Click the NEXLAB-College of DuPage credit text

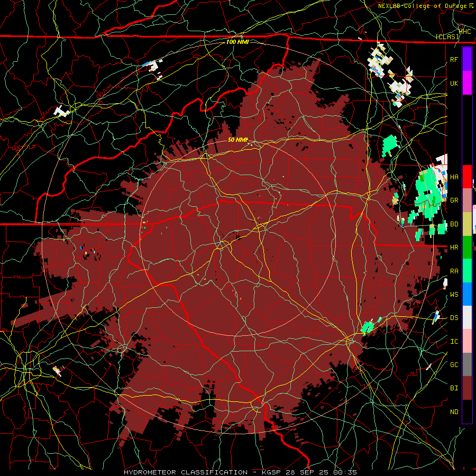(423, 6)
